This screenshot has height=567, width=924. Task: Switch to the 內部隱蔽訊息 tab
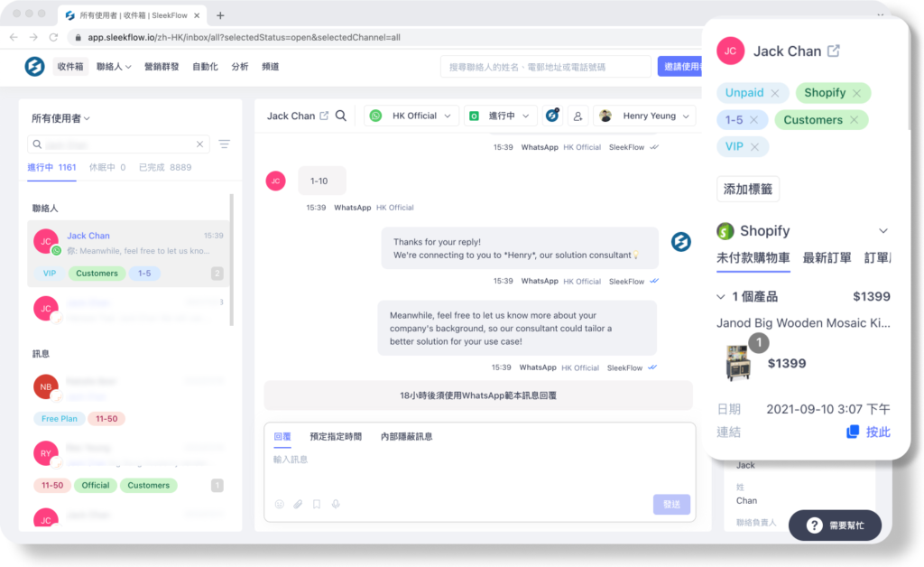coord(406,436)
